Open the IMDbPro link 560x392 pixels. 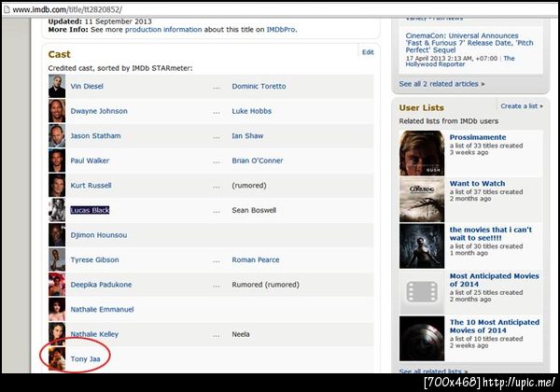point(281,30)
